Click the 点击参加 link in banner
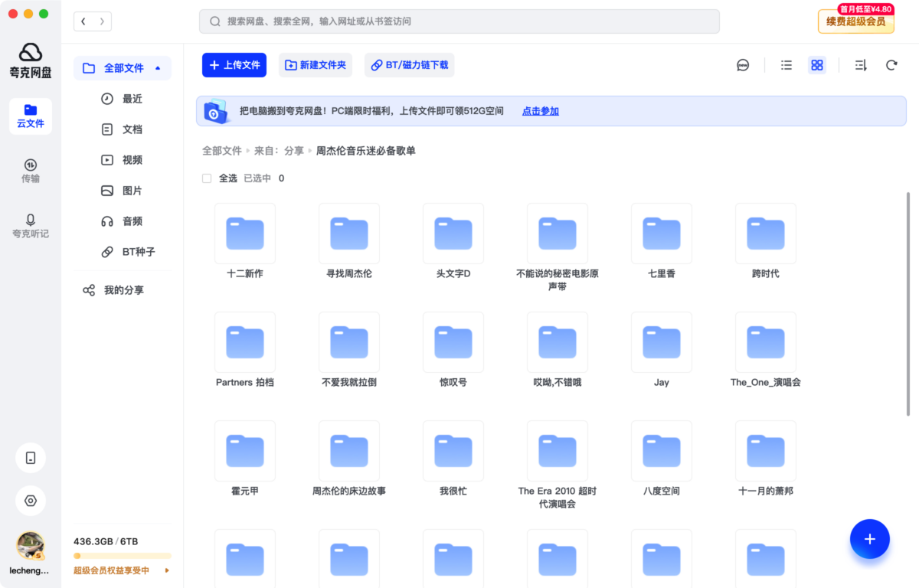The width and height of the screenshot is (919, 588). [x=540, y=111]
